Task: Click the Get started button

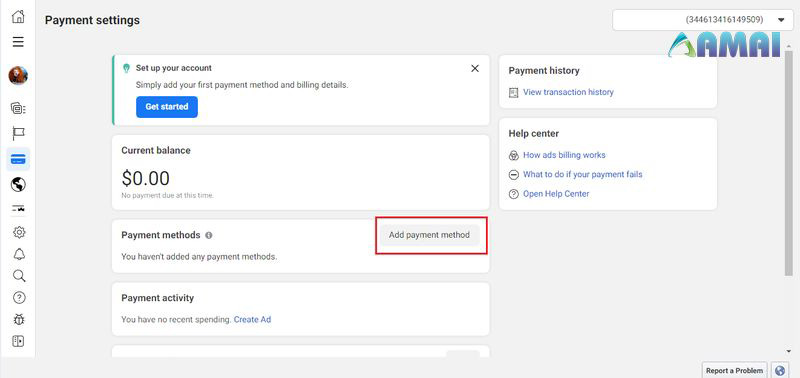Action: click(167, 107)
